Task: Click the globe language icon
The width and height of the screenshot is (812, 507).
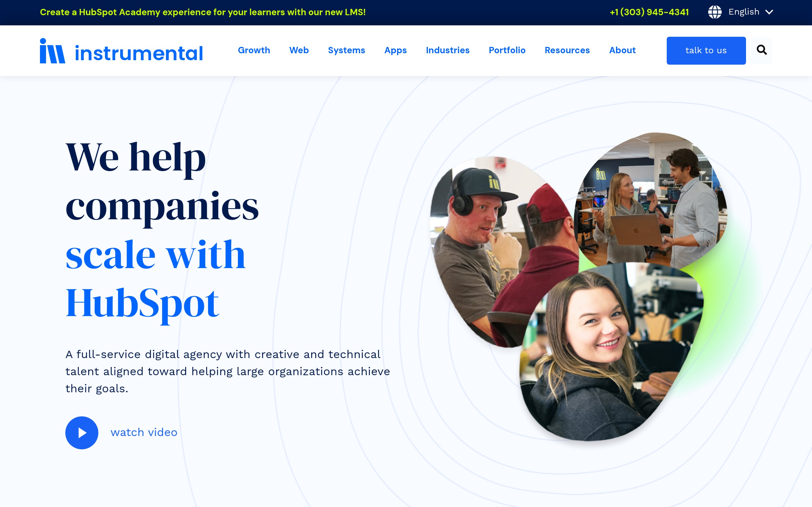Action: 715,12
